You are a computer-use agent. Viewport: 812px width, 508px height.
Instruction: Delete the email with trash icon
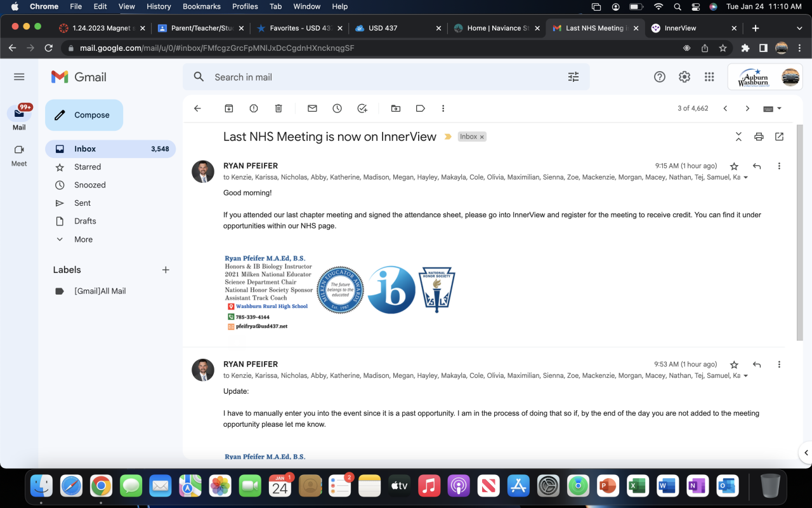[x=278, y=109]
